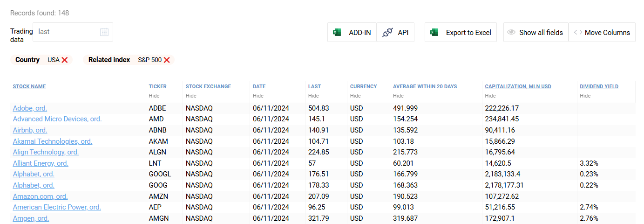Viewport: 644px width, 224px height.
Task: Click the ADD-IN button
Action: point(352,32)
